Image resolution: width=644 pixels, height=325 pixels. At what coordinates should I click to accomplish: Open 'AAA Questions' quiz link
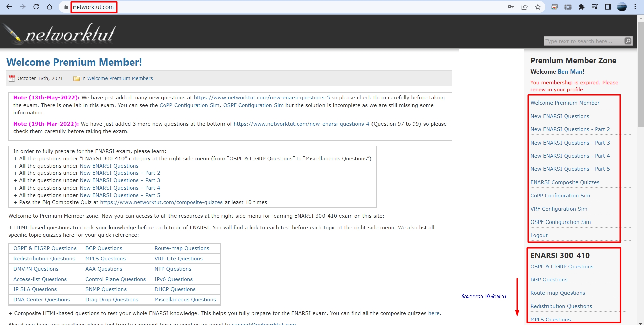104,269
